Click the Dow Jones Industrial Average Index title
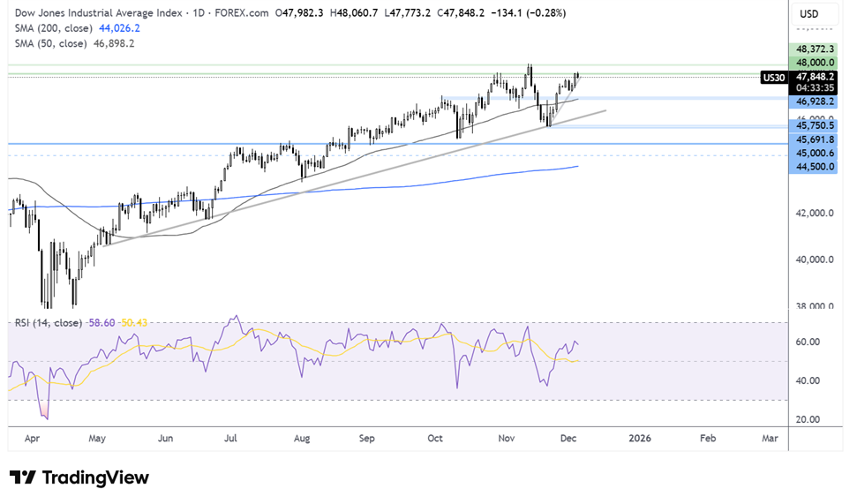 coord(98,12)
